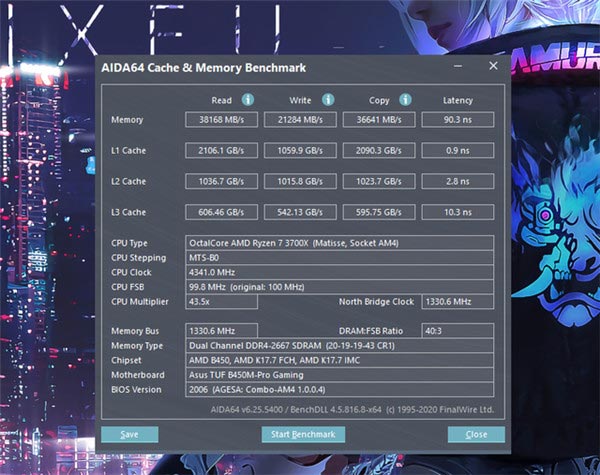Click CPU Clock value 4341.0 MHz

[339, 272]
